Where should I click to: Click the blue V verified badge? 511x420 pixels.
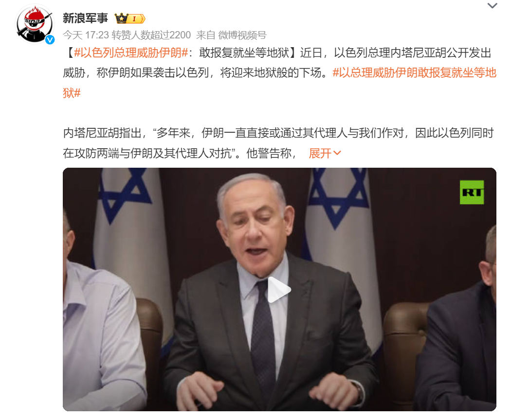[x=50, y=40]
